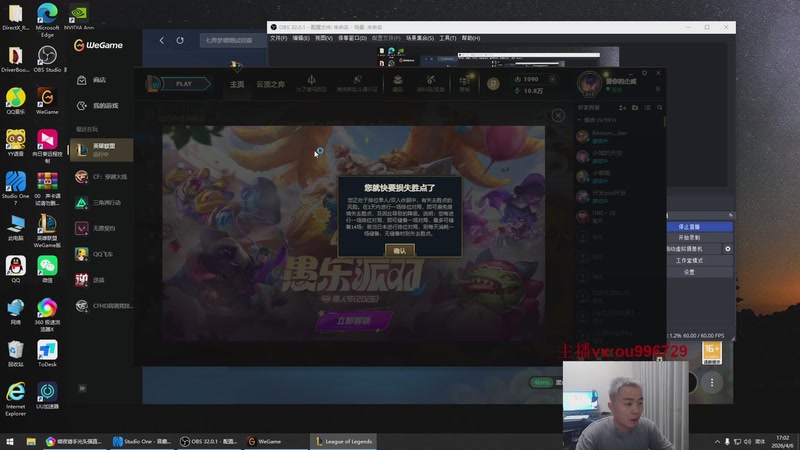
Task: Switch to Studio One in taskbar
Action: coord(141,442)
